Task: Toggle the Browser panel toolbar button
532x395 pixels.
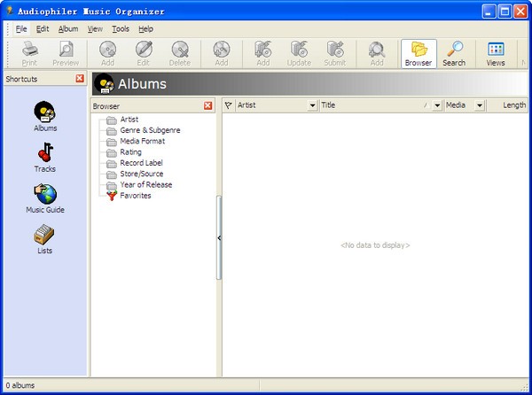Action: coord(419,54)
